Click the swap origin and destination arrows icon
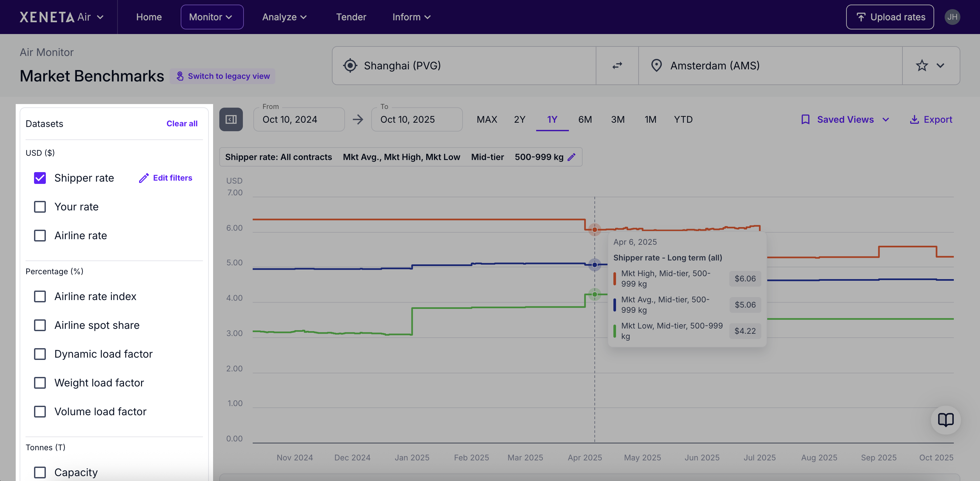This screenshot has height=481, width=980. coord(617,65)
